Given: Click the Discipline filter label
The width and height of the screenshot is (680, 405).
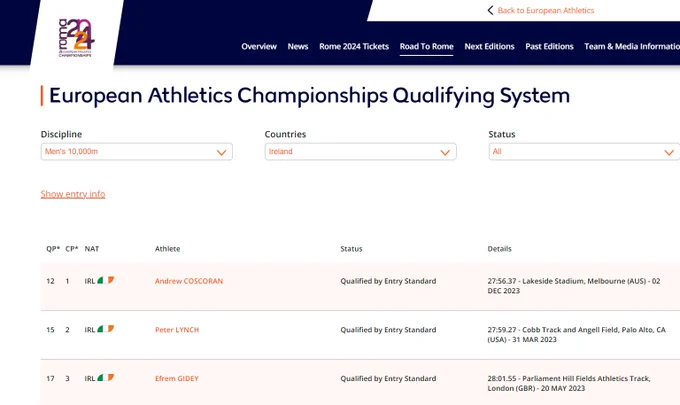Looking at the screenshot, I should pyautogui.click(x=61, y=134).
